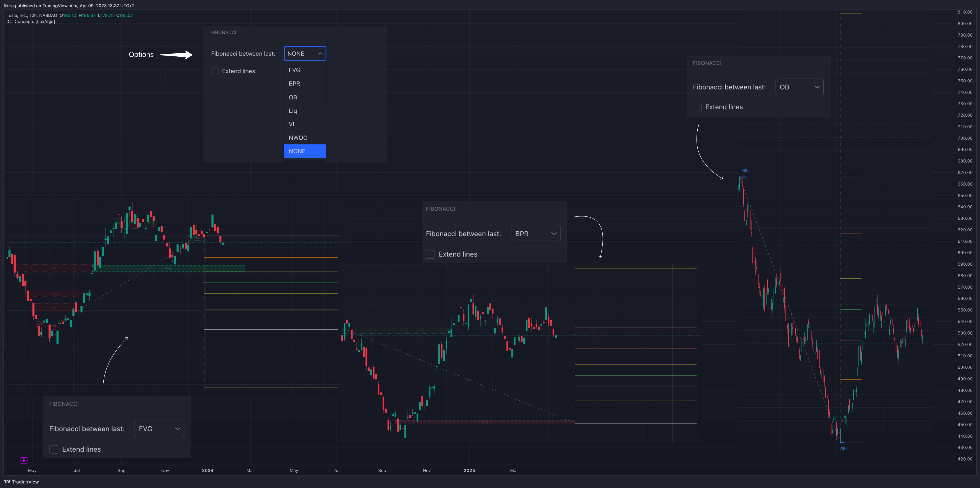
Task: Click the L179.75 low value
Action: pyautogui.click(x=106, y=16)
